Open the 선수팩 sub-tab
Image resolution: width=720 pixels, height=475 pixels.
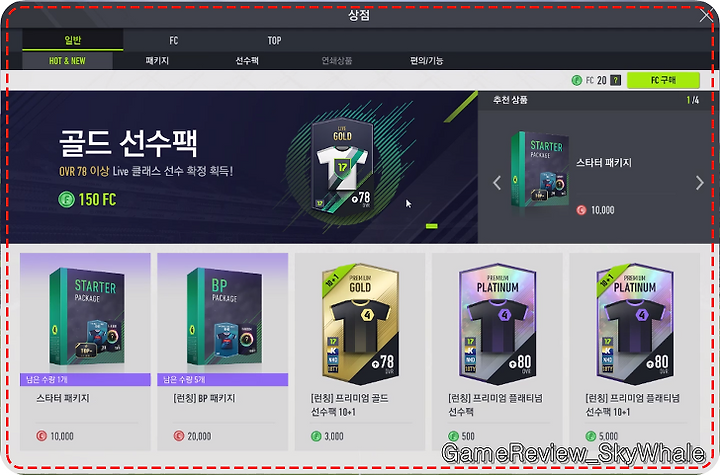[x=247, y=61]
